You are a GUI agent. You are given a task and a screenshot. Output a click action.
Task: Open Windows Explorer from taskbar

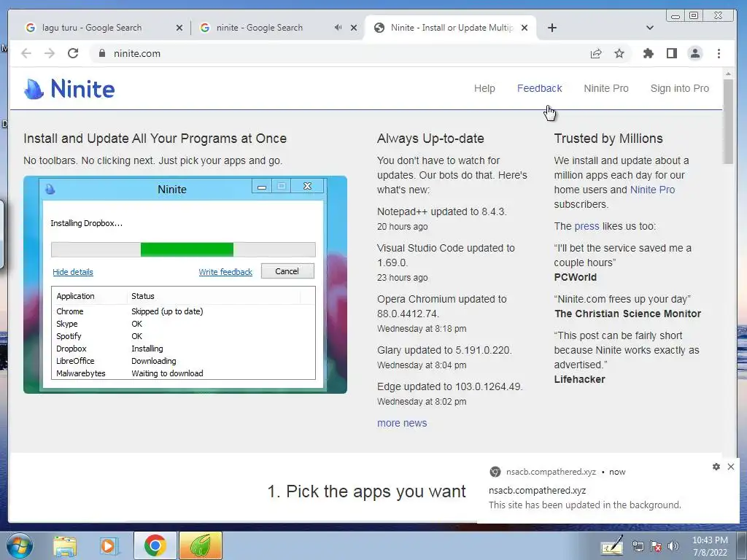point(65,545)
